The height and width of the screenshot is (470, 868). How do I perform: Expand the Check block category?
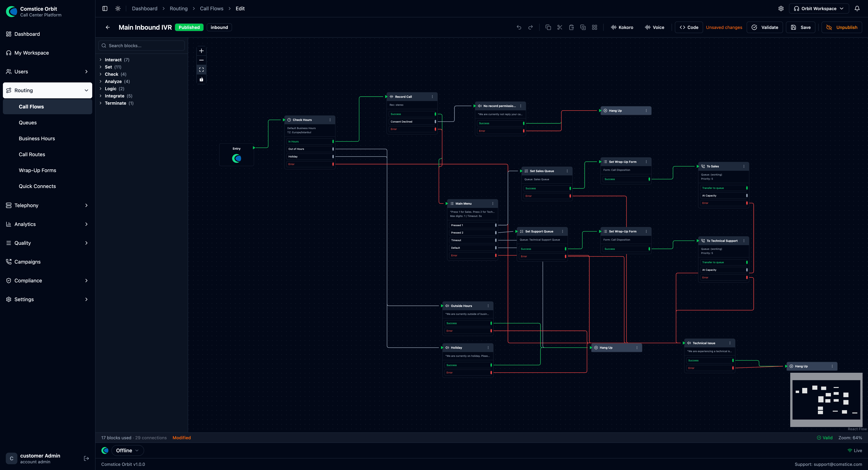click(x=113, y=74)
